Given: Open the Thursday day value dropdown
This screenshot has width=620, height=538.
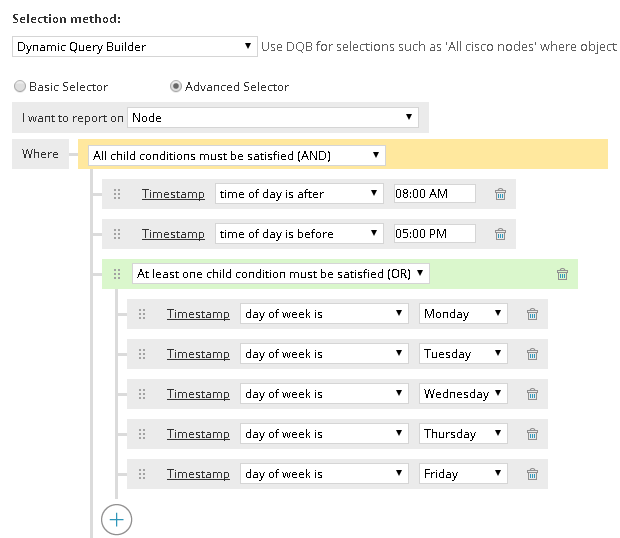Looking at the screenshot, I should click(x=463, y=434).
